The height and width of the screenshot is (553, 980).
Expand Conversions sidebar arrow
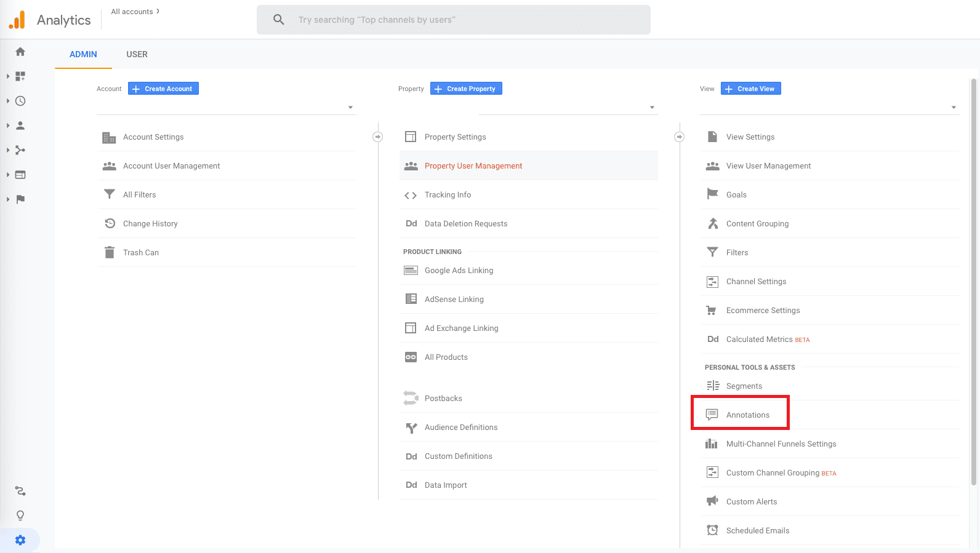8,199
